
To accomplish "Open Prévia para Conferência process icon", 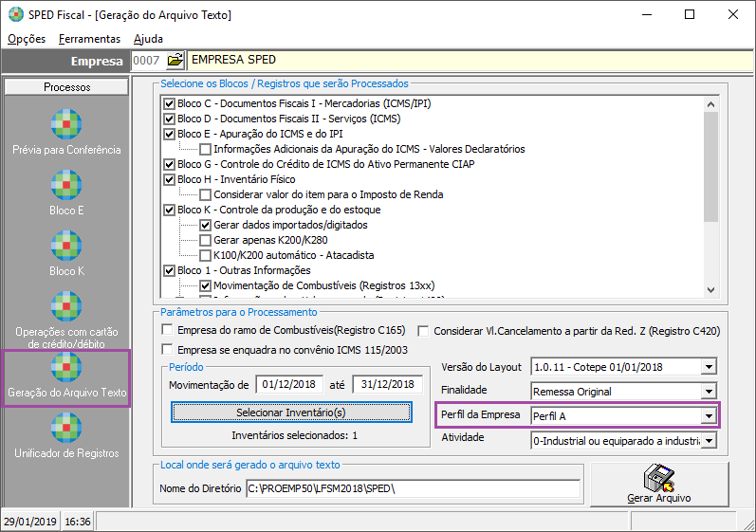I will coord(66,125).
